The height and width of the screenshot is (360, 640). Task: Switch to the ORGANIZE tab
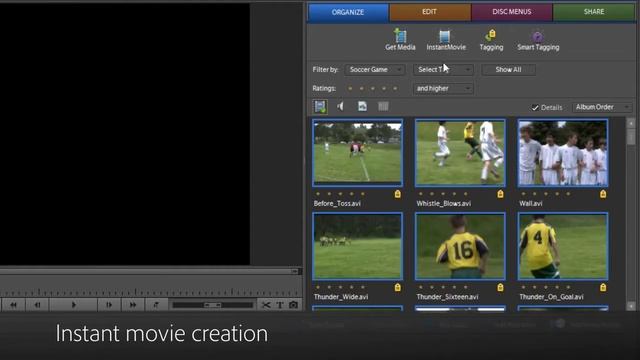pyautogui.click(x=348, y=12)
